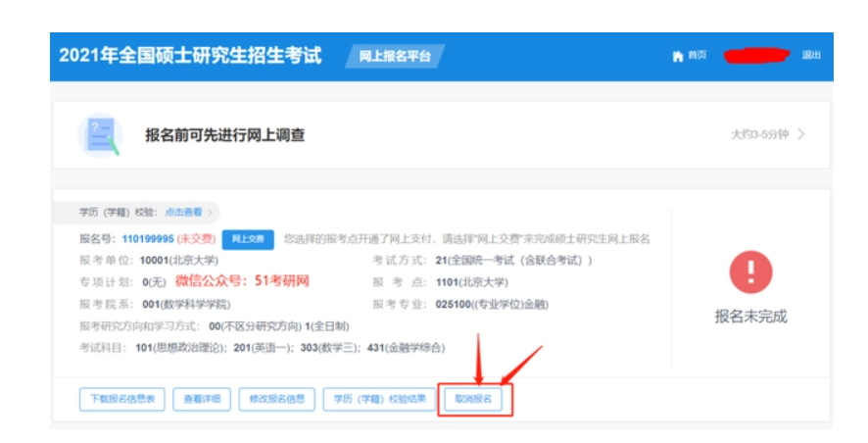Screen dimensions: 868x443
Task: Open the 网上报名平台 tab
Action: 394,56
